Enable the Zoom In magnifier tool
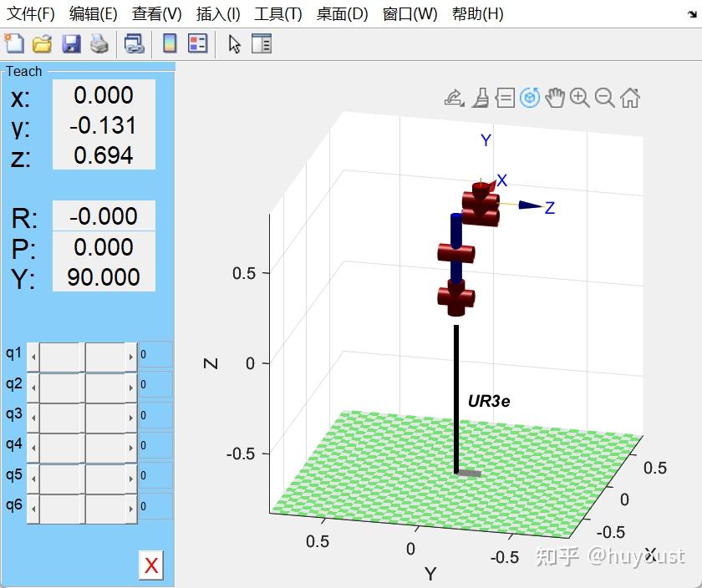The width and height of the screenshot is (702, 588). tap(579, 98)
